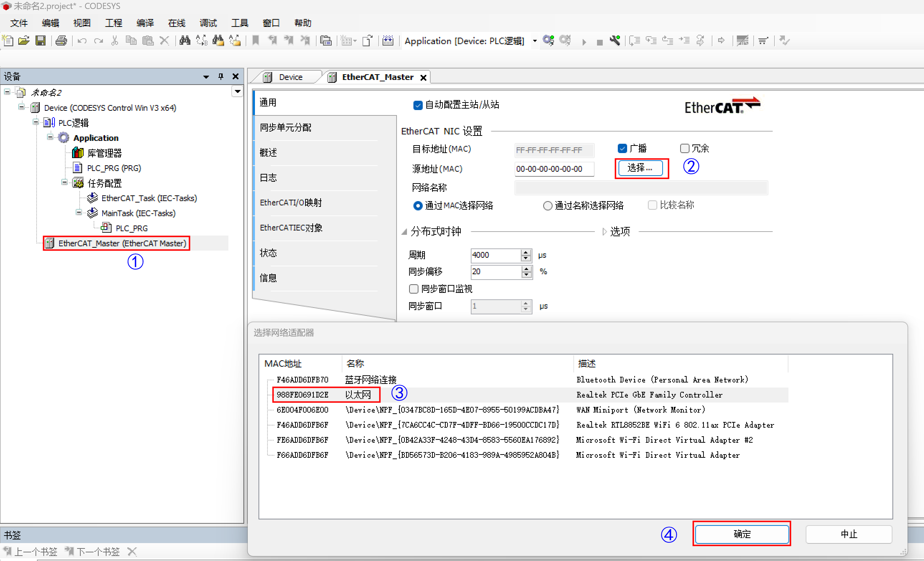Open the 在线 menu
This screenshot has width=924, height=561.
(x=176, y=23)
